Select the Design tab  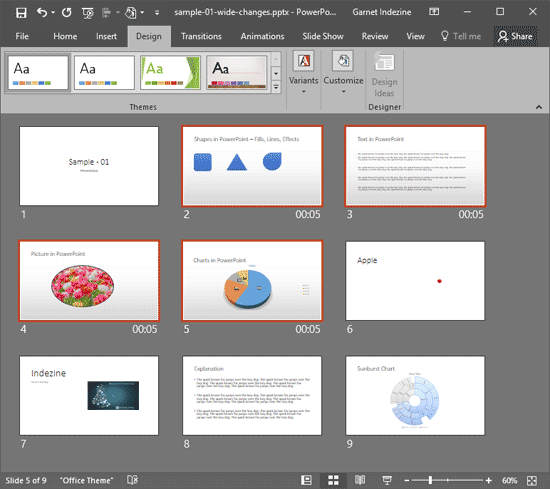coord(149,36)
